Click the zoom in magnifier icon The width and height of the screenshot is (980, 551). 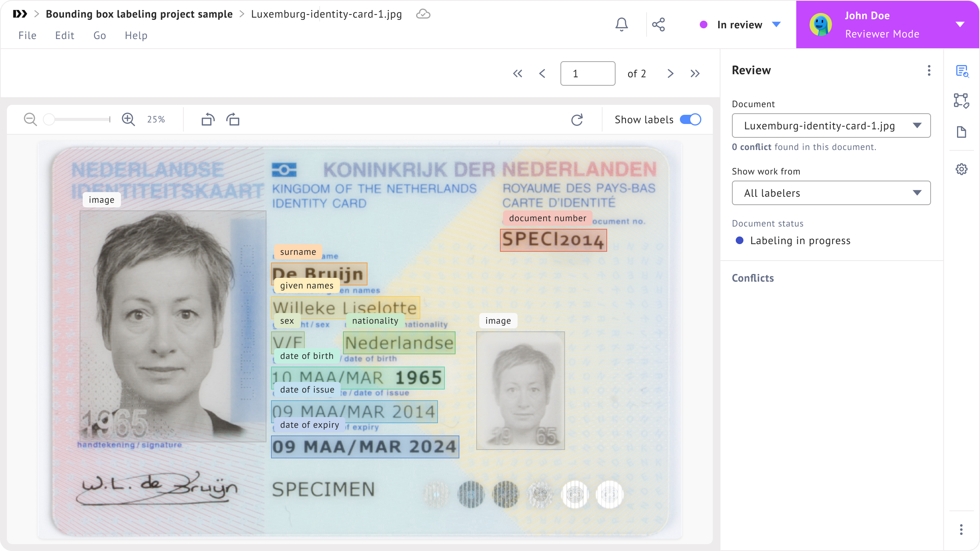pyautogui.click(x=128, y=119)
